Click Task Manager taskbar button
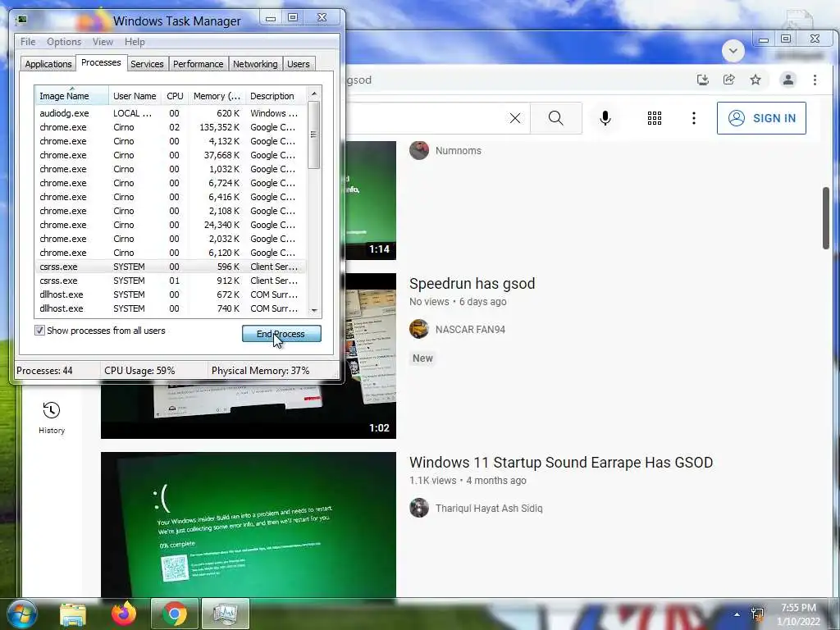 click(225, 614)
